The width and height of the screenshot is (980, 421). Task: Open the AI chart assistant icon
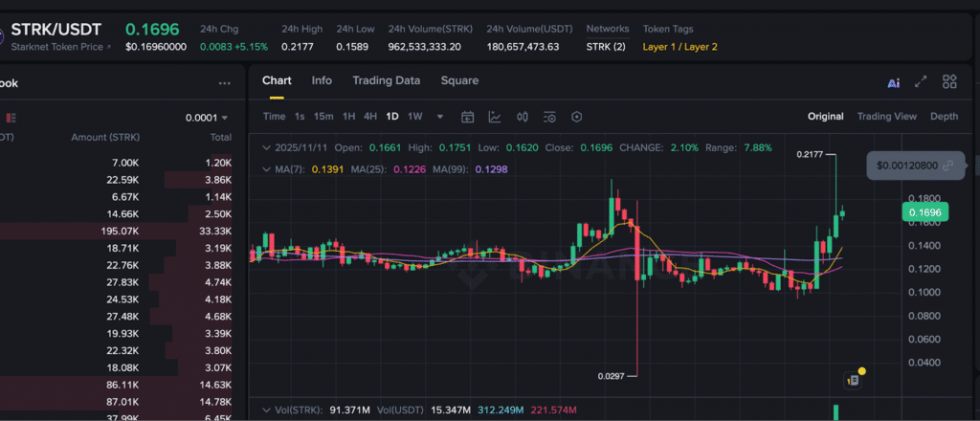click(x=893, y=83)
